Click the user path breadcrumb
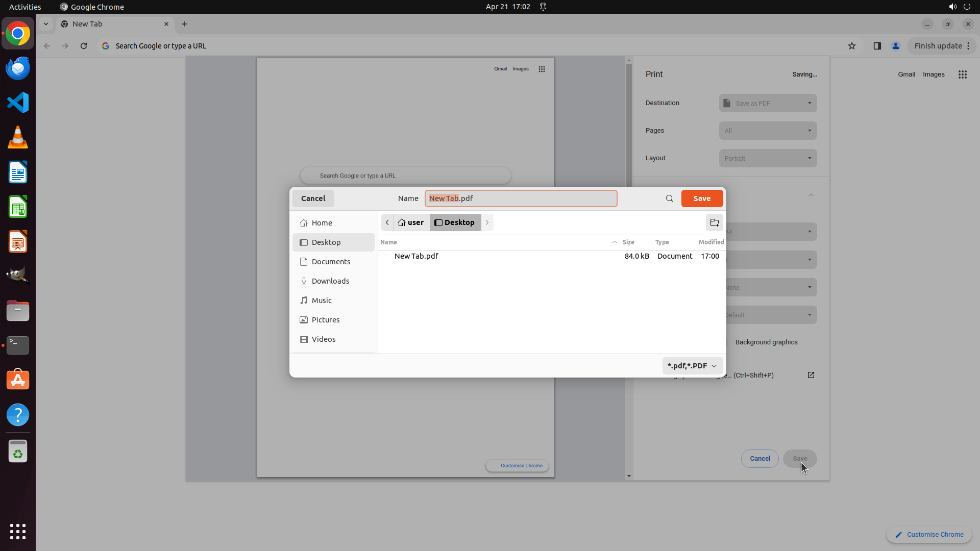Image resolution: width=980 pixels, height=551 pixels. [411, 222]
